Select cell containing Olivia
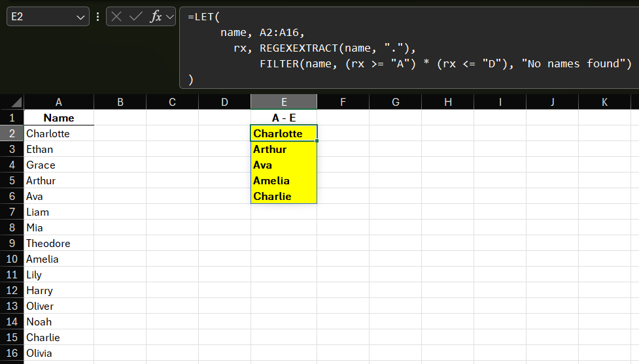639x364 pixels. coord(59,353)
